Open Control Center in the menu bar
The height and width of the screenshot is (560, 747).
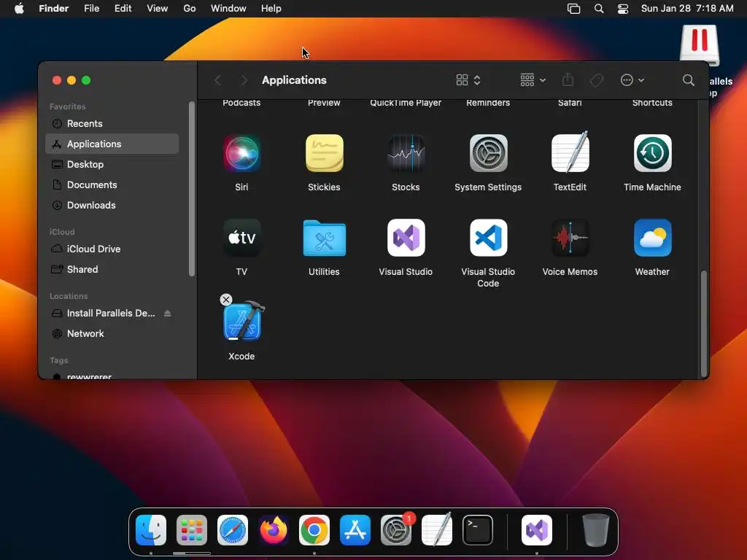623,9
